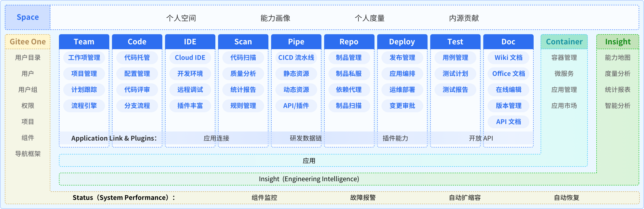Select the 质量分析 pill
The width and height of the screenshot is (644, 209).
[x=243, y=74]
